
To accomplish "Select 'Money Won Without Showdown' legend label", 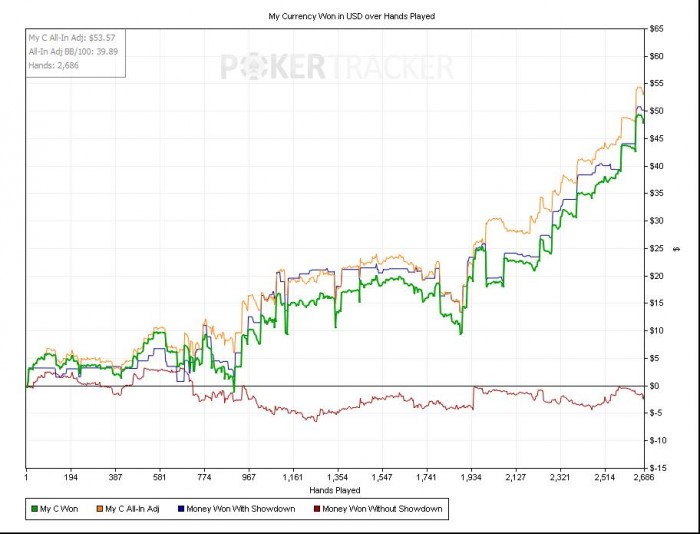I will pos(382,509).
